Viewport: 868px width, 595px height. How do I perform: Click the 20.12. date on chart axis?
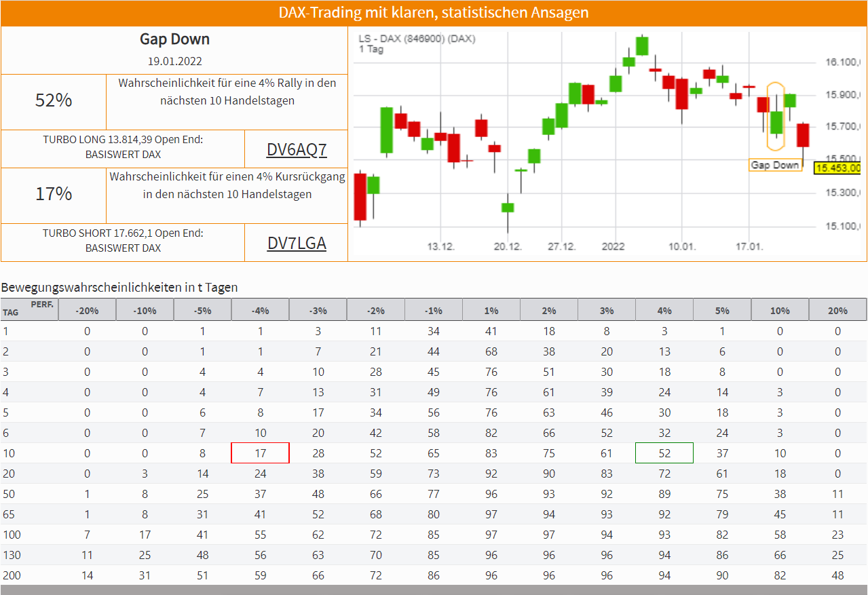[508, 246]
